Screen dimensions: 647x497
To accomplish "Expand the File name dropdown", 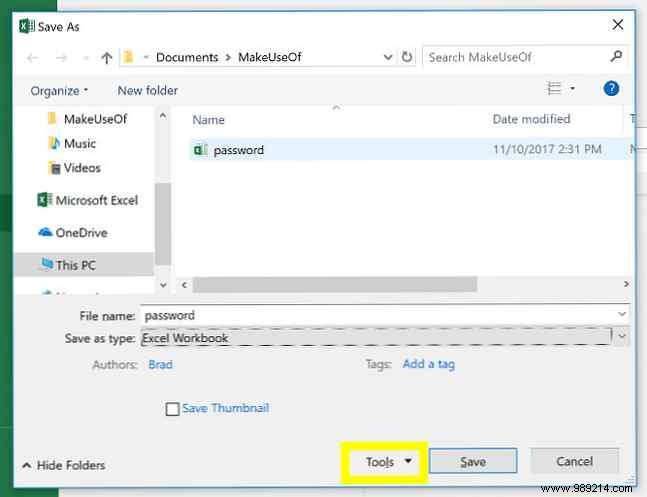I will point(622,315).
